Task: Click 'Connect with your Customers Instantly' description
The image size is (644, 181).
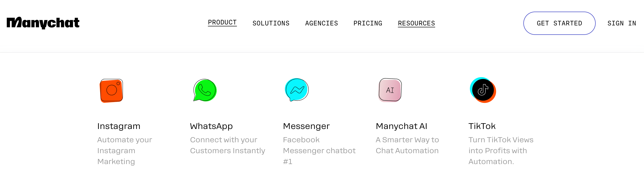Action: pyautogui.click(x=227, y=145)
